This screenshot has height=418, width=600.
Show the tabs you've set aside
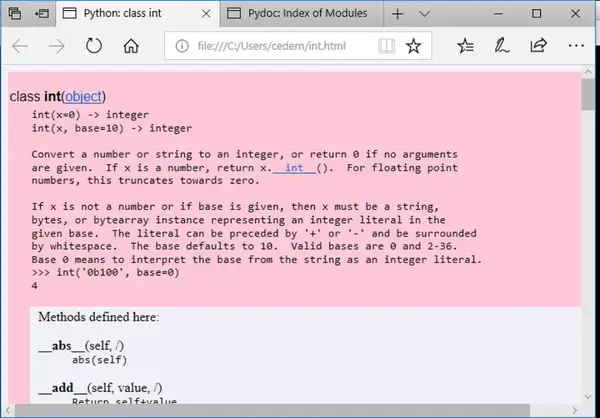click(15, 13)
